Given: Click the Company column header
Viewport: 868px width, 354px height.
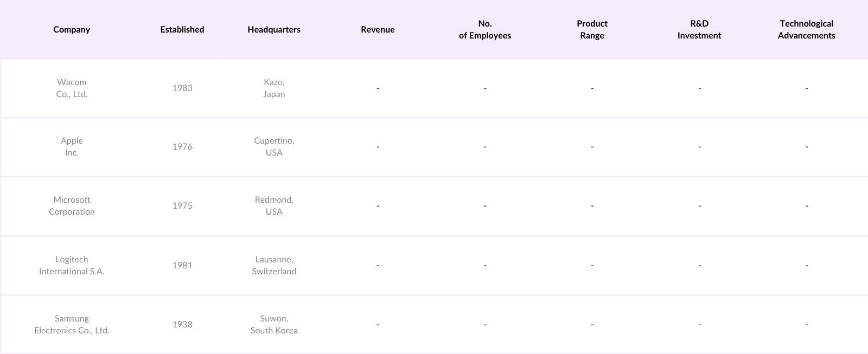Looking at the screenshot, I should (x=72, y=30).
